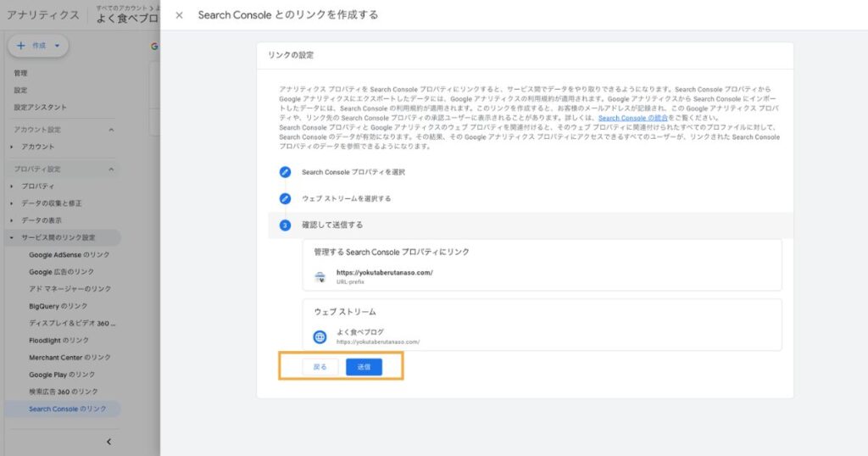Open the Search Console の統合 help link
The height and width of the screenshot is (456, 868).
click(x=632, y=118)
